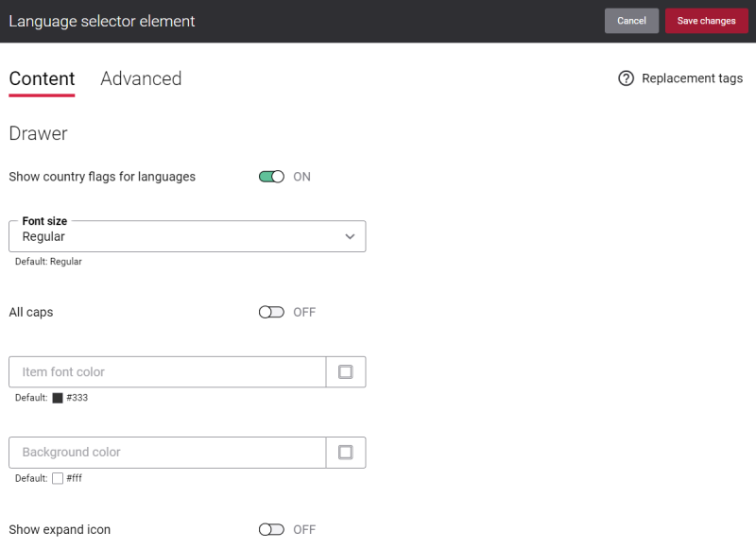The image size is (756, 549).
Task: Click Save changes button
Action: [706, 21]
